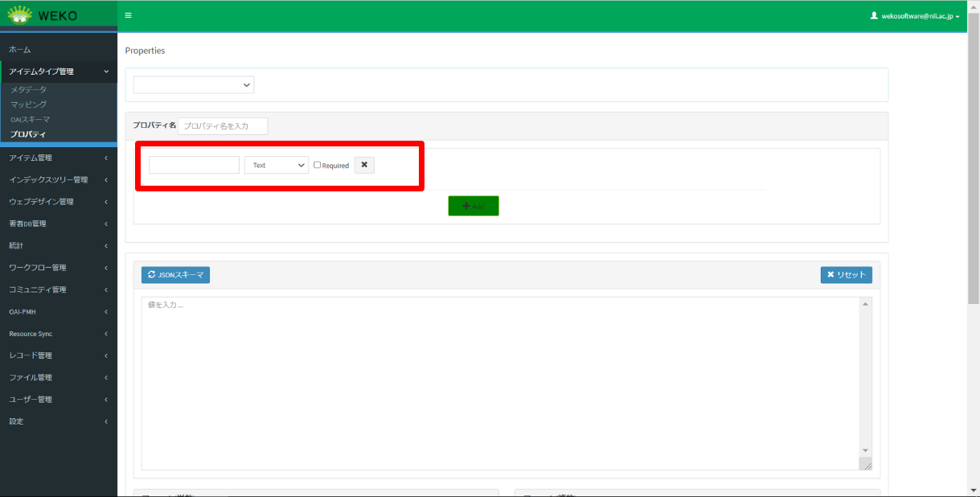Click the hamburger menu icon in header
Viewport: 980px width, 497px height.
128,15
